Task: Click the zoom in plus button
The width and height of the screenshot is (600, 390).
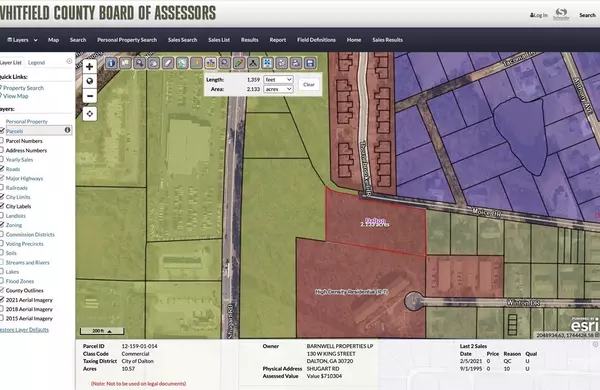Action: [90, 67]
